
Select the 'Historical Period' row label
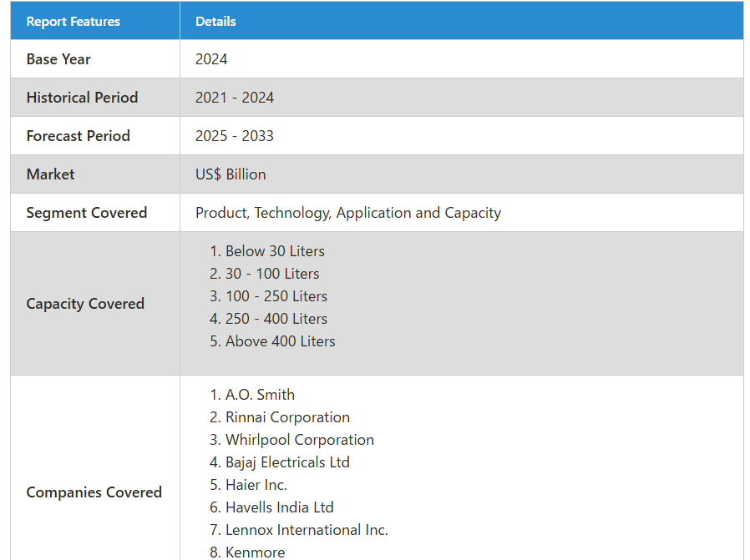[83, 98]
